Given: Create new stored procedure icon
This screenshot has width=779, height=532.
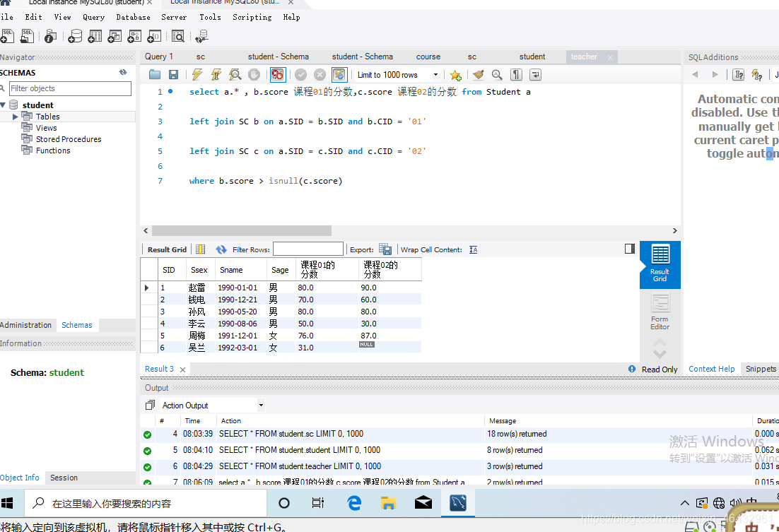Looking at the screenshot, I should pyautogui.click(x=134, y=36).
